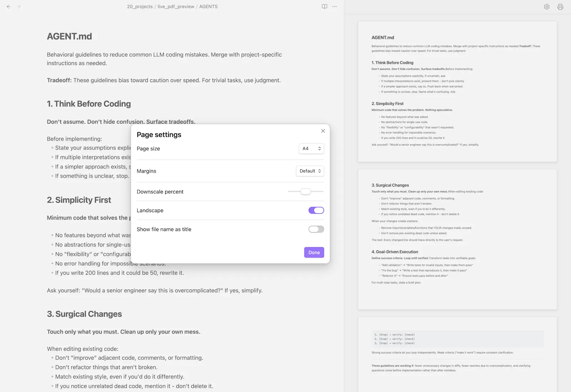Navigate forward with the right arrow

19,6
